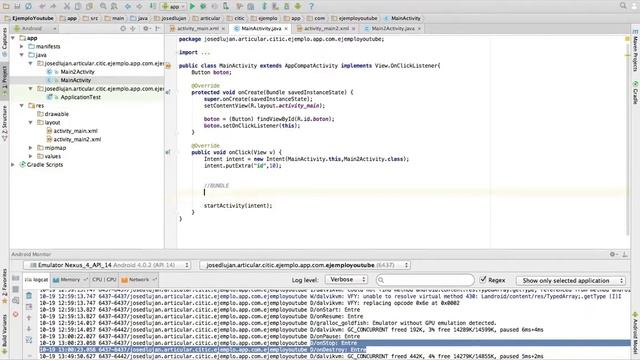Click the Redo arrow icon
640x360 pixels.
[53, 6]
